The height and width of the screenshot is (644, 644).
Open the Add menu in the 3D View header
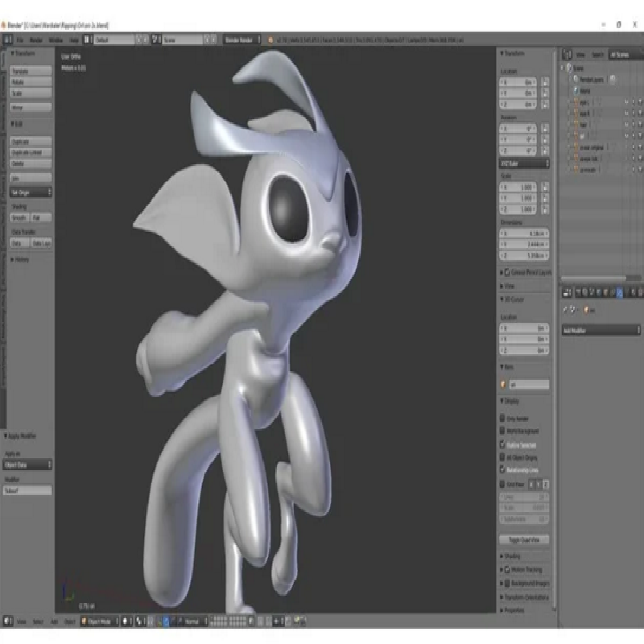click(x=54, y=621)
